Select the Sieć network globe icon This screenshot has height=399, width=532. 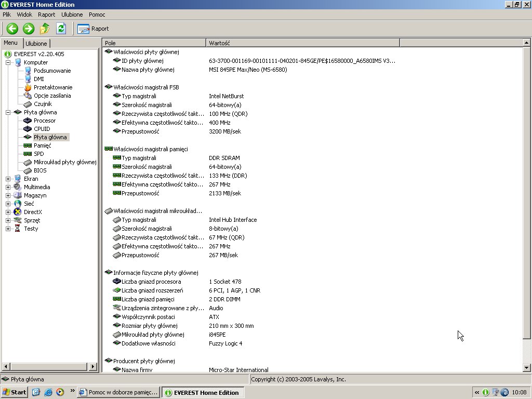coord(18,204)
